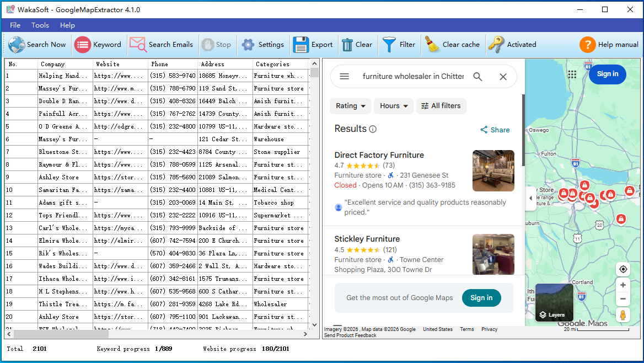The width and height of the screenshot is (644, 363).
Task: Click the Clear trash bin icon
Action: pos(347,45)
